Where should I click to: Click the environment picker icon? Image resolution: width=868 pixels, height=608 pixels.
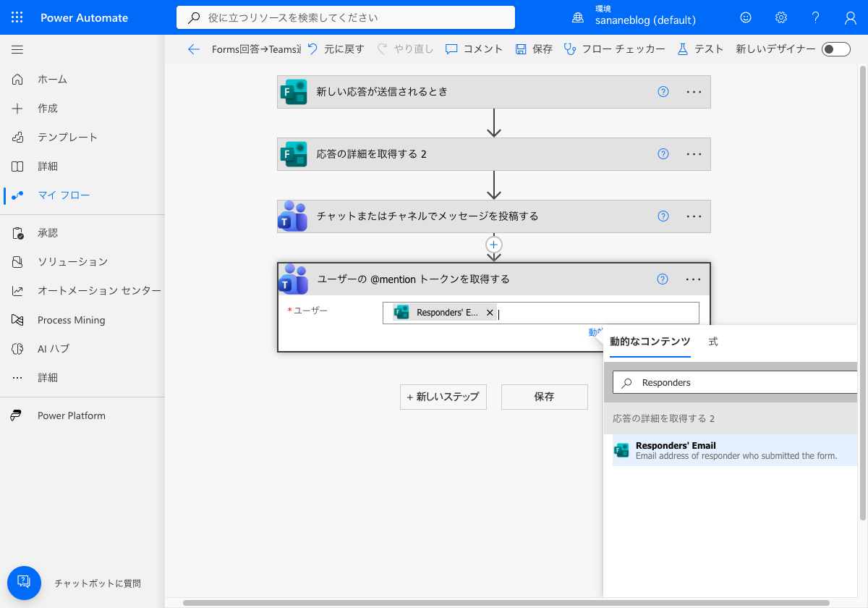coord(578,17)
